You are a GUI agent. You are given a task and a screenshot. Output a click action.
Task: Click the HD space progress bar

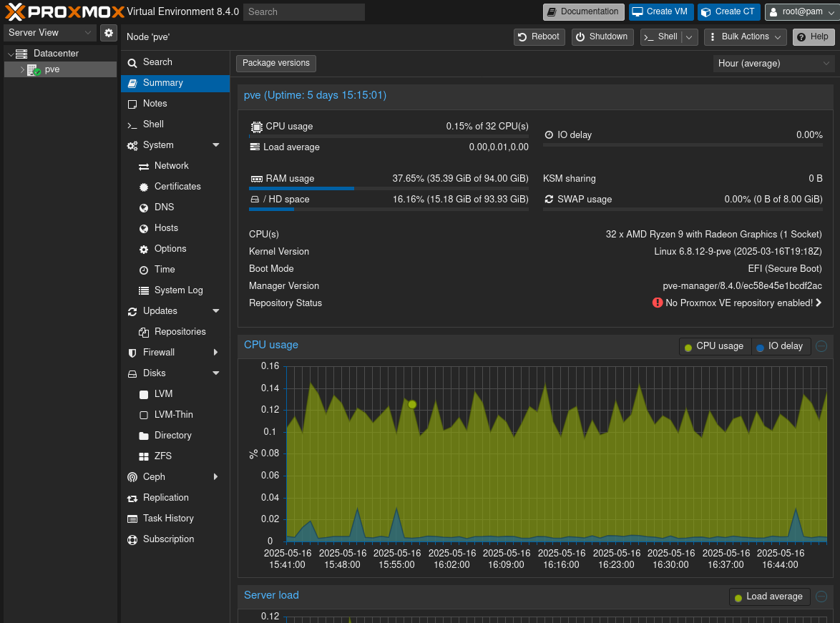pos(389,209)
